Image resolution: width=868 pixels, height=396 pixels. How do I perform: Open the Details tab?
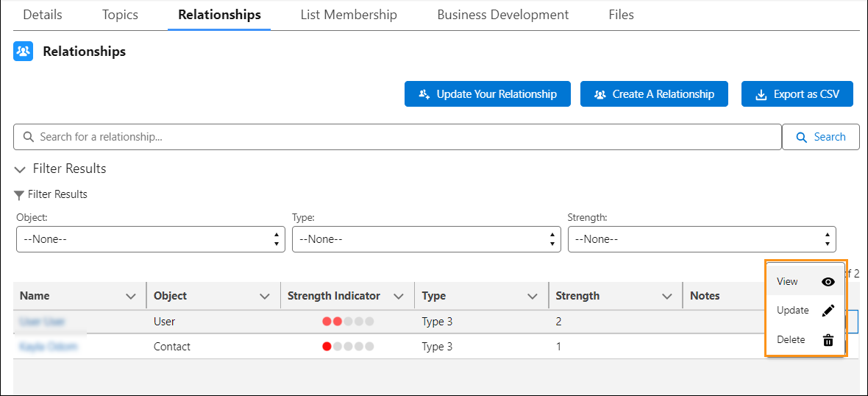tap(43, 15)
